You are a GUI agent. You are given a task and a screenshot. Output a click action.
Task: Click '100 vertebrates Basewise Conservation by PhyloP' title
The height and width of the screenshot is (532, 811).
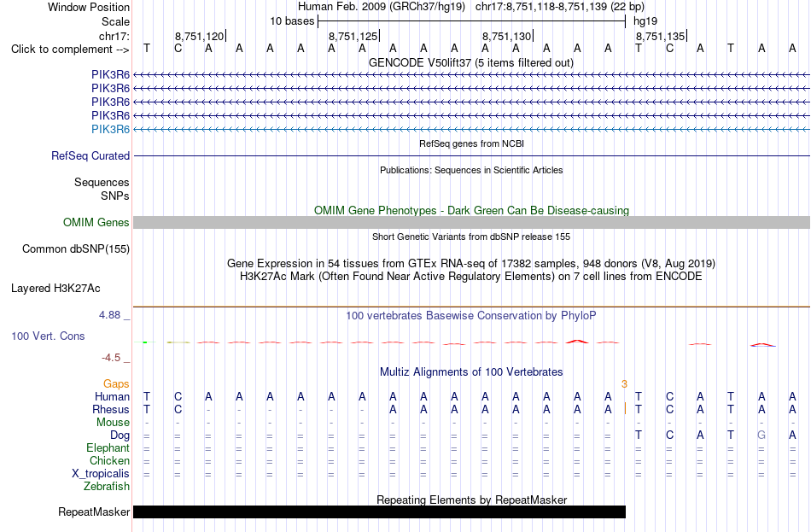click(x=470, y=316)
